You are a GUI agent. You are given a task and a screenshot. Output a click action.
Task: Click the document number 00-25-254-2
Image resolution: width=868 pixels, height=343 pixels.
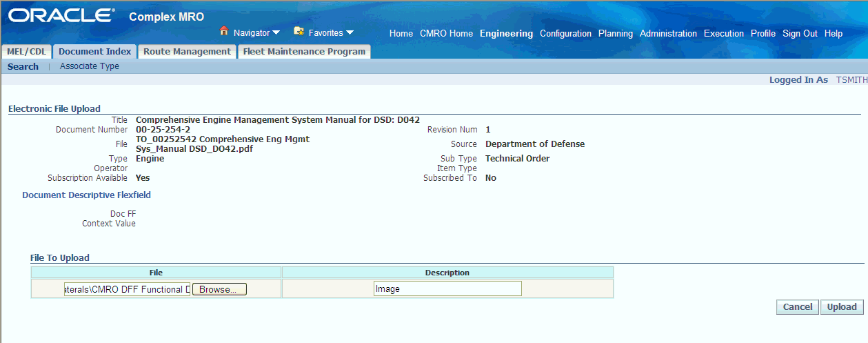tap(163, 130)
